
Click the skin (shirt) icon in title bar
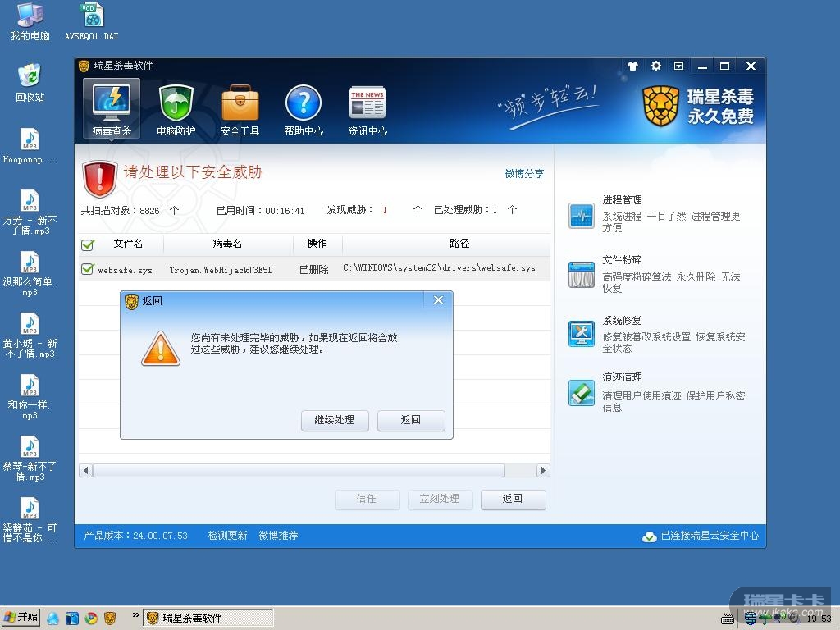(x=632, y=66)
